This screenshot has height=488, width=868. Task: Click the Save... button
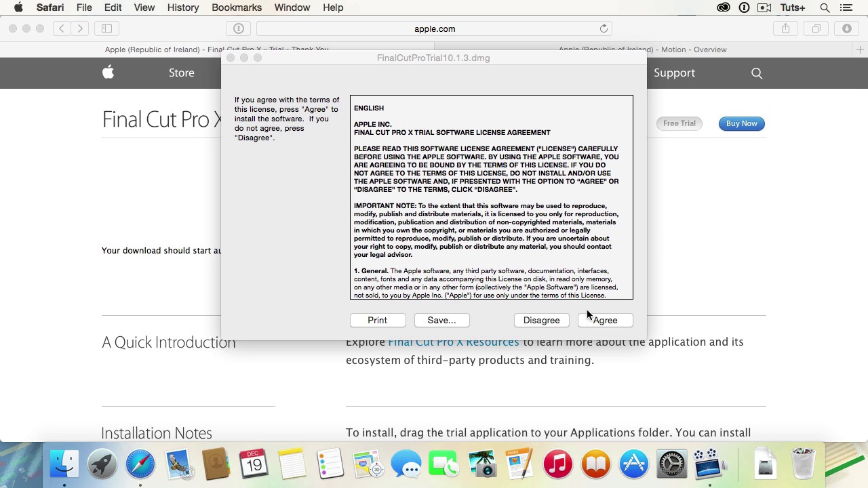tap(441, 320)
